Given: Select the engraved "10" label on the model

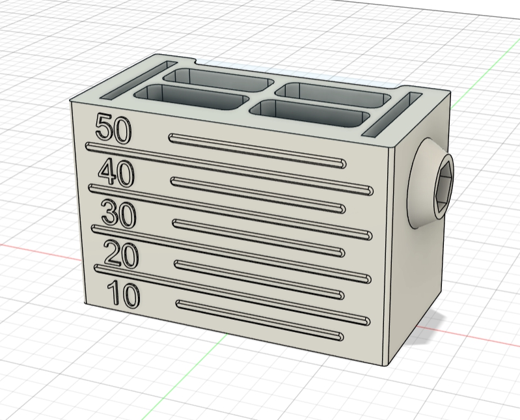Looking at the screenshot, I should 124,293.
